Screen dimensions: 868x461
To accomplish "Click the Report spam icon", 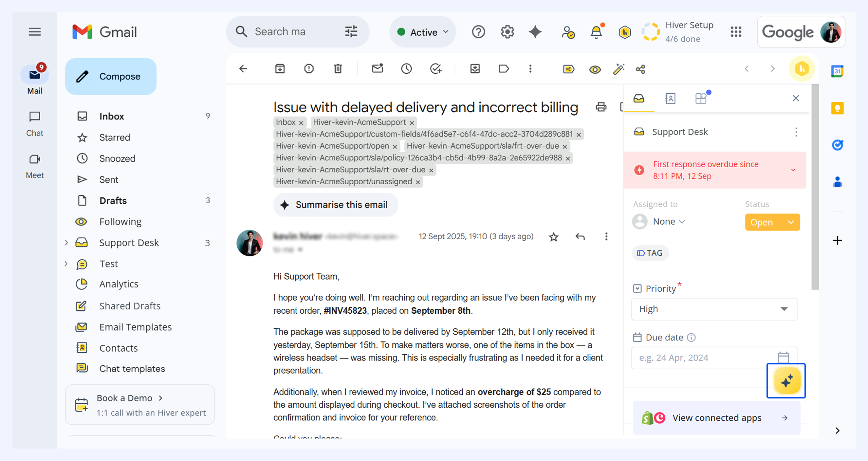I will tap(309, 69).
